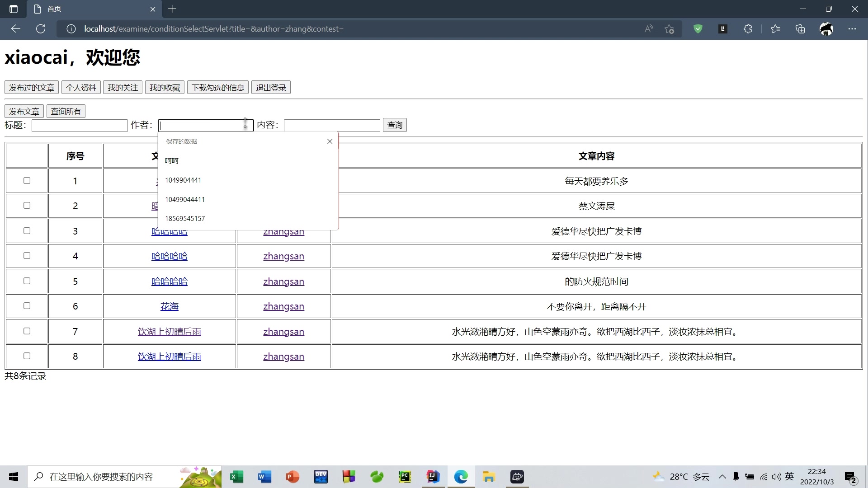868x488 pixels.
Task: Tick the checkbox for row 7
Action: click(x=27, y=331)
